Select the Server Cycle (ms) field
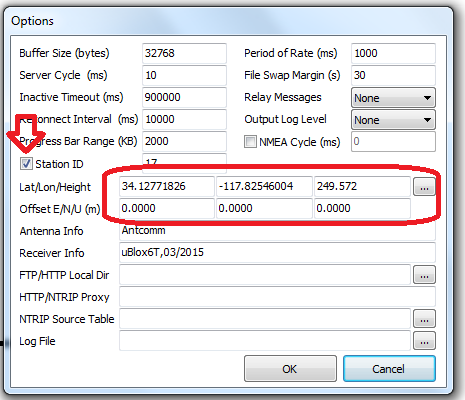The width and height of the screenshot is (465, 400). click(184, 75)
